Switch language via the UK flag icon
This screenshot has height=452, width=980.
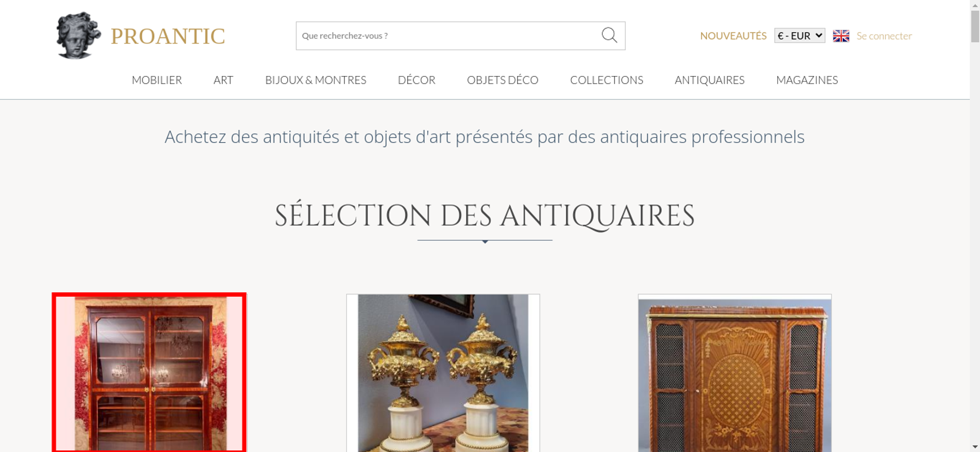click(841, 36)
